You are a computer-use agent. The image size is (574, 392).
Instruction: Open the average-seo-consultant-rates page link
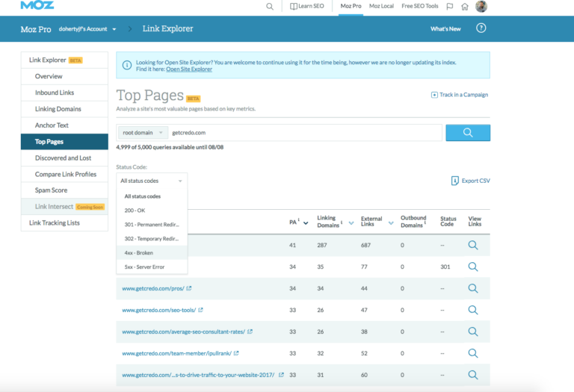point(183,332)
